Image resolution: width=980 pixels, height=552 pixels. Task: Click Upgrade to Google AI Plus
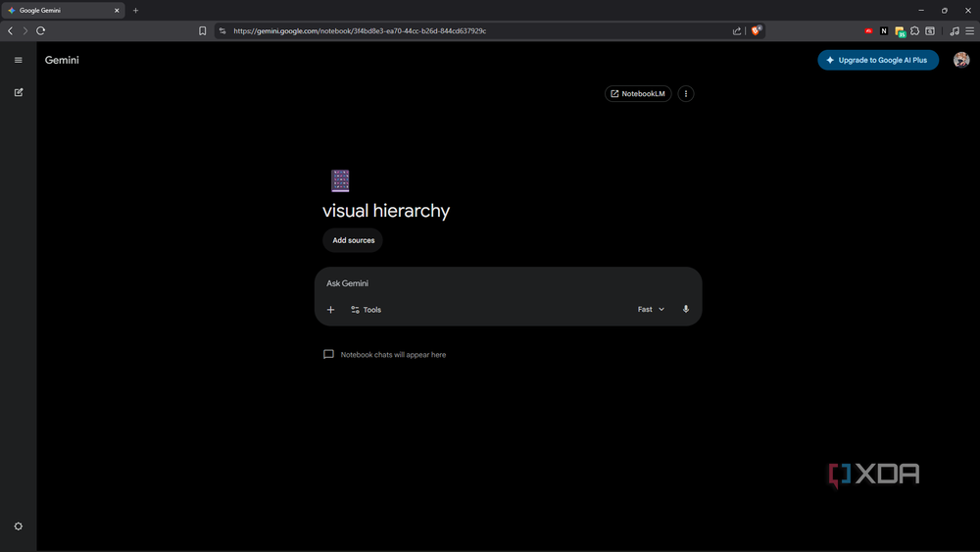877,60
